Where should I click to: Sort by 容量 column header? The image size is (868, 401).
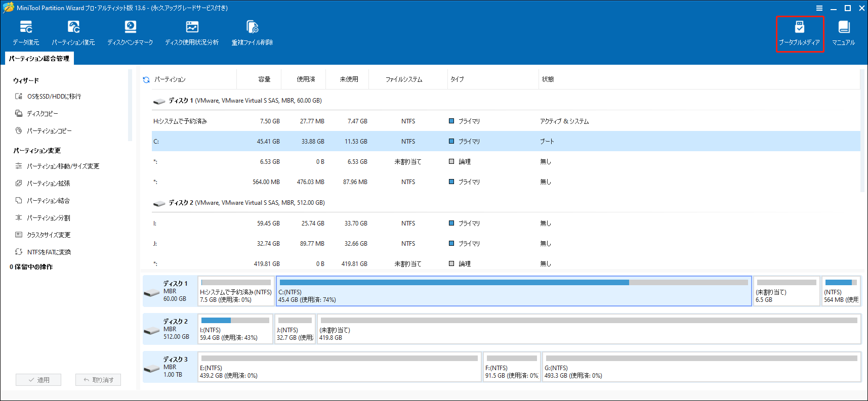pyautogui.click(x=260, y=79)
